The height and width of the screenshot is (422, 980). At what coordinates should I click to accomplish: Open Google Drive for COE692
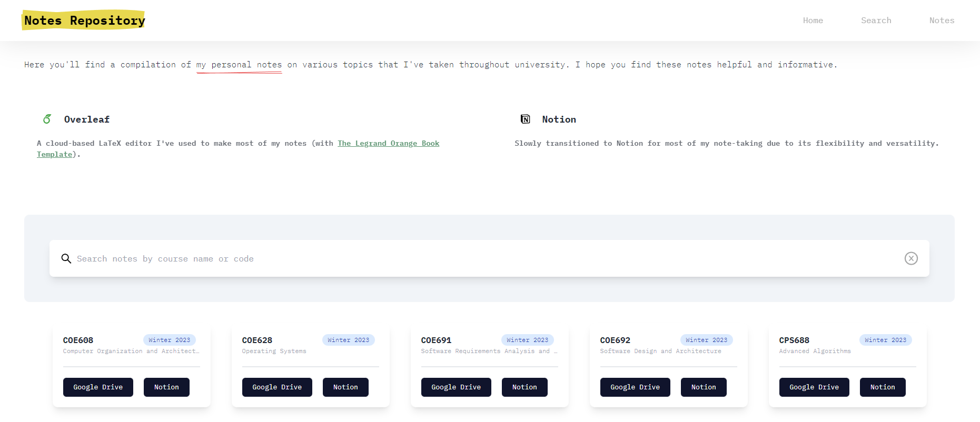click(635, 387)
